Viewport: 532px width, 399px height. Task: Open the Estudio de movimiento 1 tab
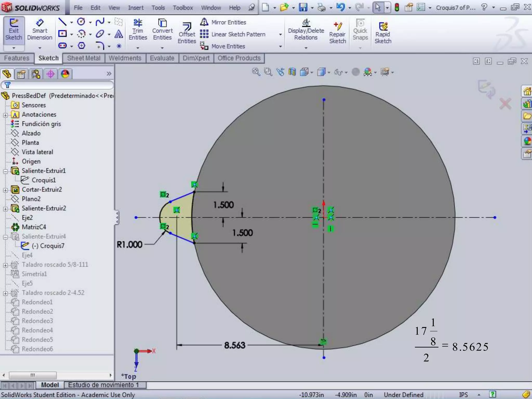[x=103, y=385]
